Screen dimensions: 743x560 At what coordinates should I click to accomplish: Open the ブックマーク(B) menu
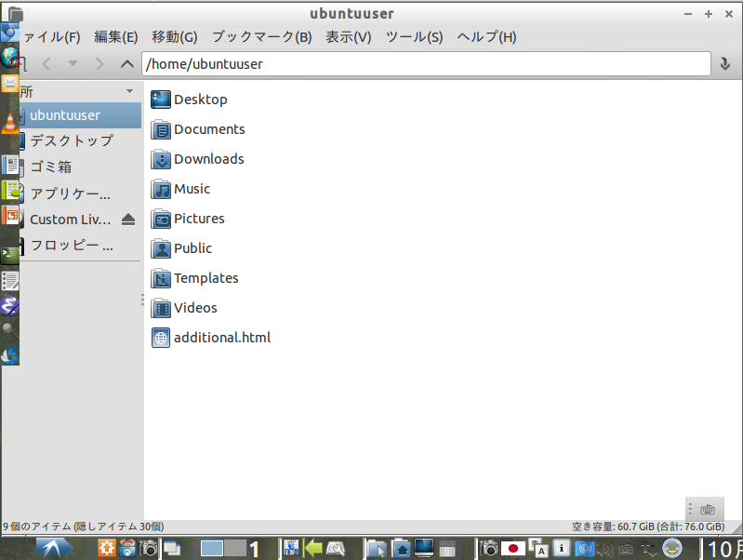pos(261,37)
